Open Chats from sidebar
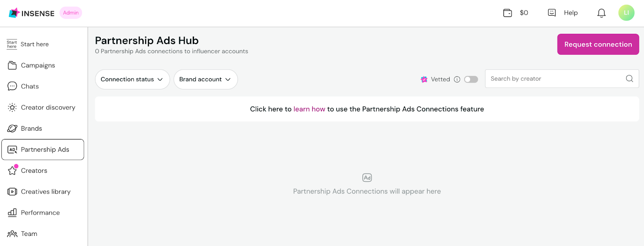Screen dimensions: 644x246 click(x=30, y=86)
